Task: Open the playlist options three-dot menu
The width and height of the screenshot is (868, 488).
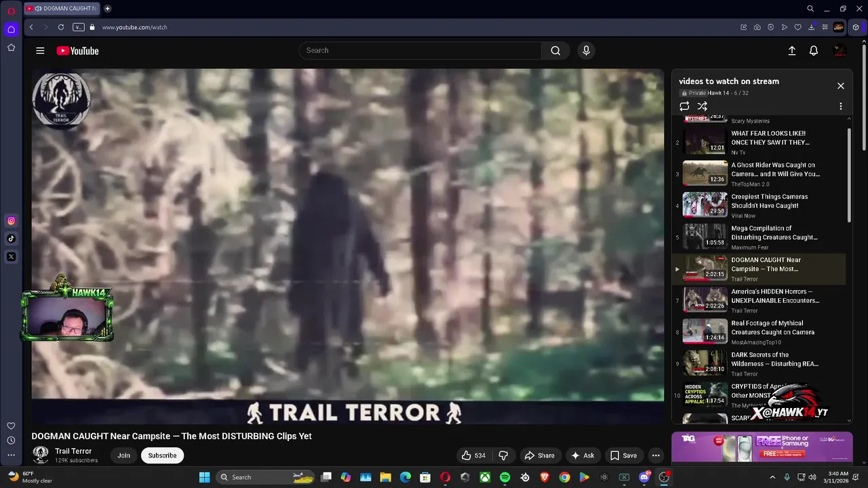Action: 841,106
